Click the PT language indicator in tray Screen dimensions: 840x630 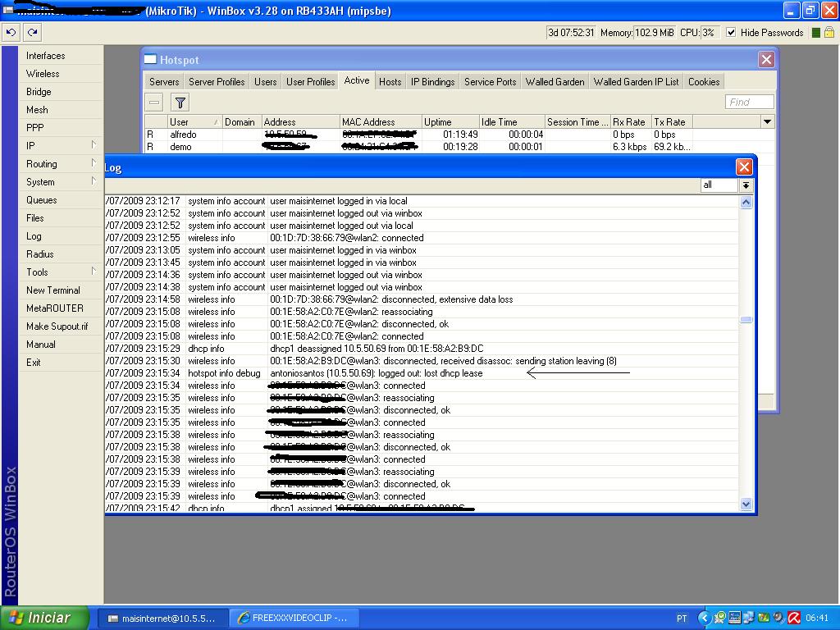point(682,619)
